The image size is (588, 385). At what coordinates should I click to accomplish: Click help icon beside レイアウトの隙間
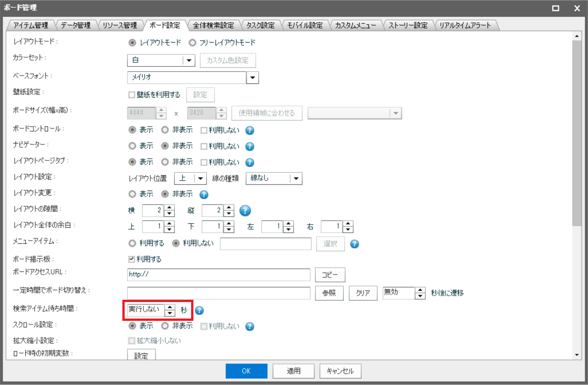[x=245, y=210]
